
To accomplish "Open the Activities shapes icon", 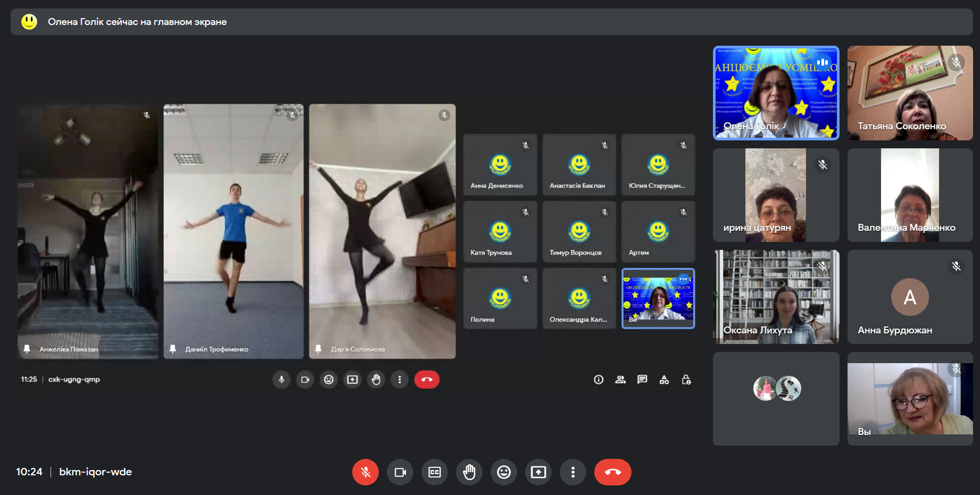I will [x=664, y=380].
